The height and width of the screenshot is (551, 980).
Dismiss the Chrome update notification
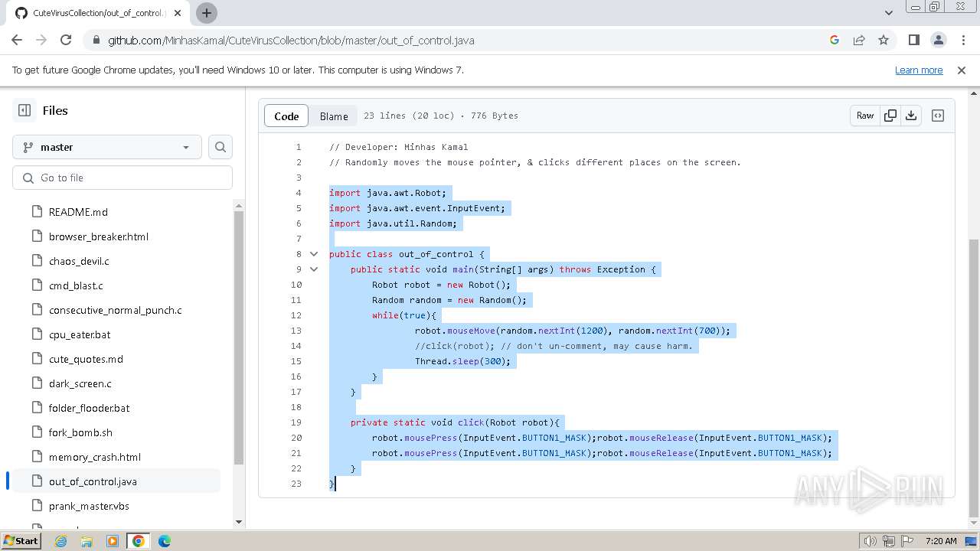(x=962, y=70)
